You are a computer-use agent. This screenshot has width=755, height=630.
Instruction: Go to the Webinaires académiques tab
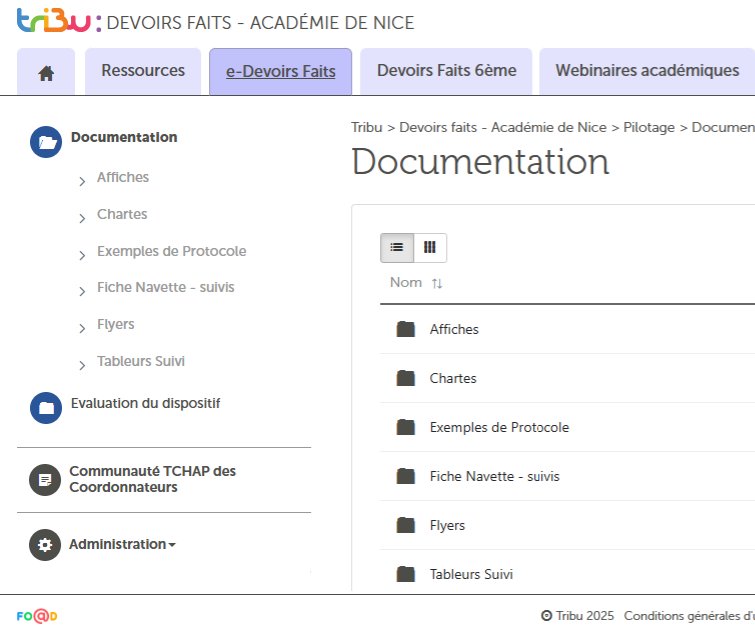[647, 71]
